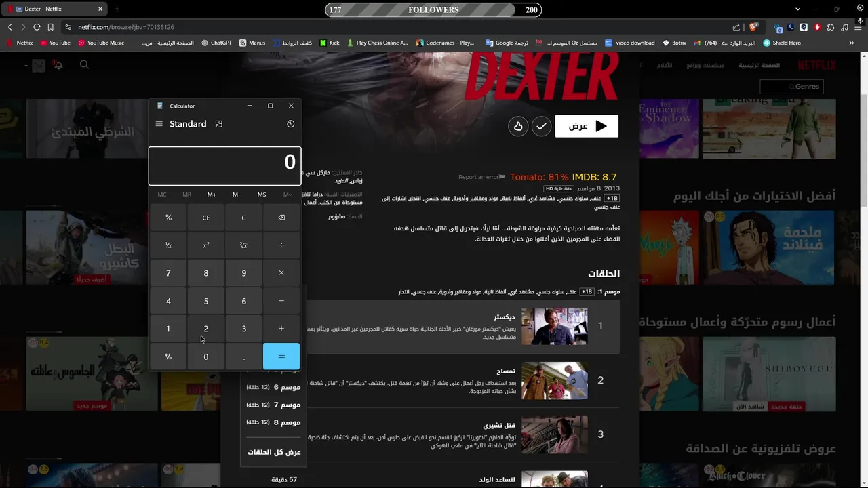
Task: Click the Netflix logo
Action: pos(816,66)
